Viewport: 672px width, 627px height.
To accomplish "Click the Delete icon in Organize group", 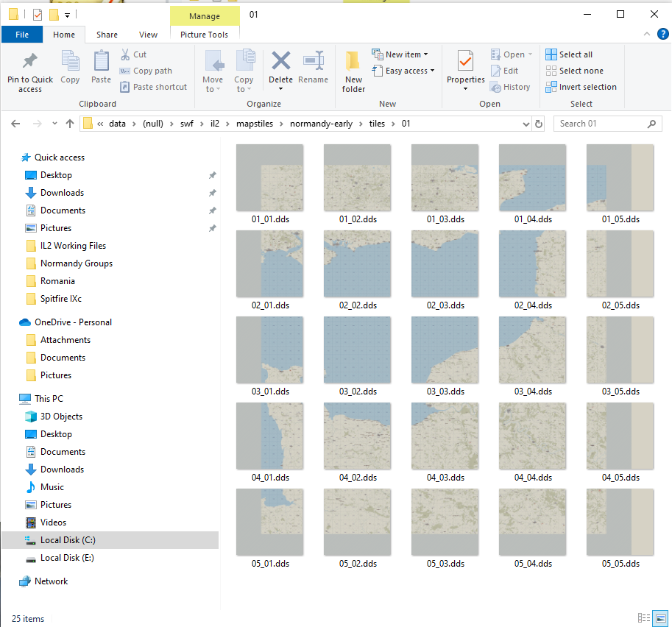I will [280, 63].
